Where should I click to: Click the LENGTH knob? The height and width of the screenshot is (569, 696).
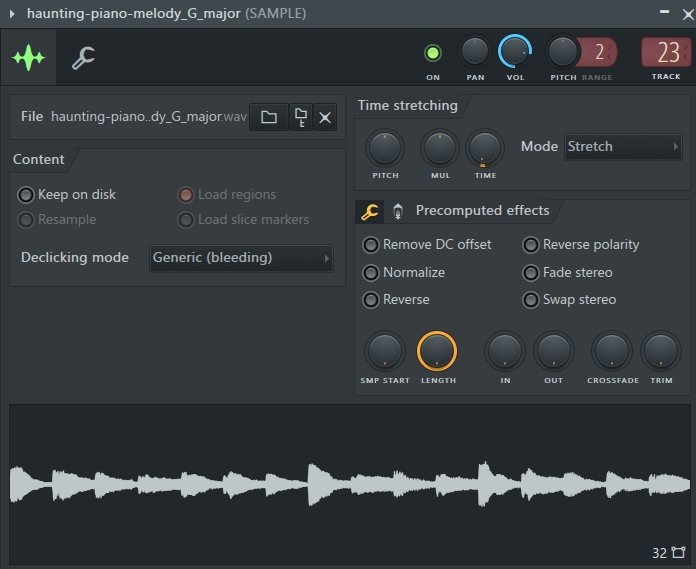437,351
